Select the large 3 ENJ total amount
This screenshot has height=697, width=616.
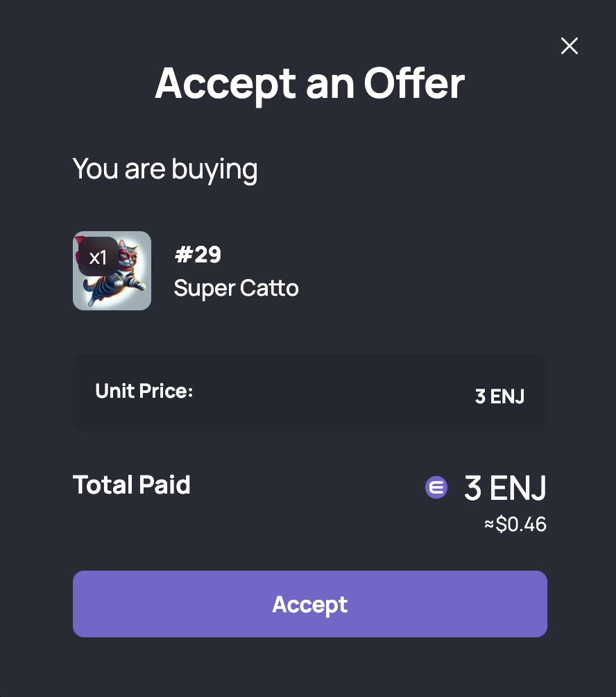(505, 487)
